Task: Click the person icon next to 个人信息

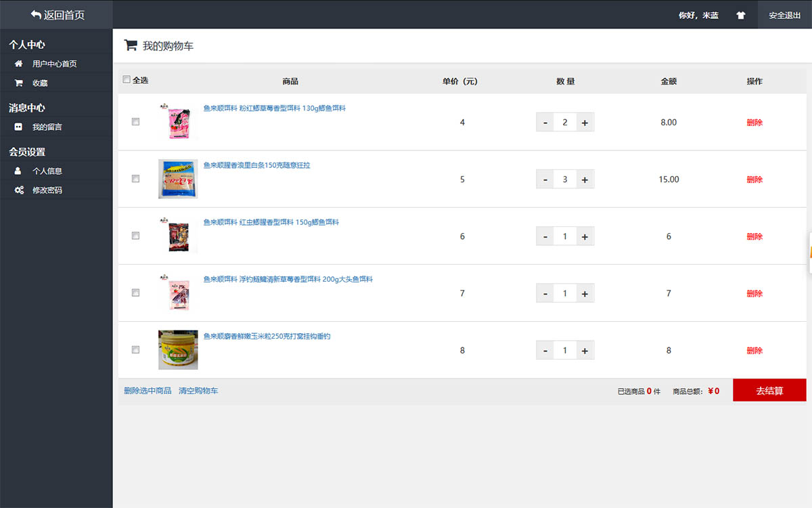Action: click(19, 171)
